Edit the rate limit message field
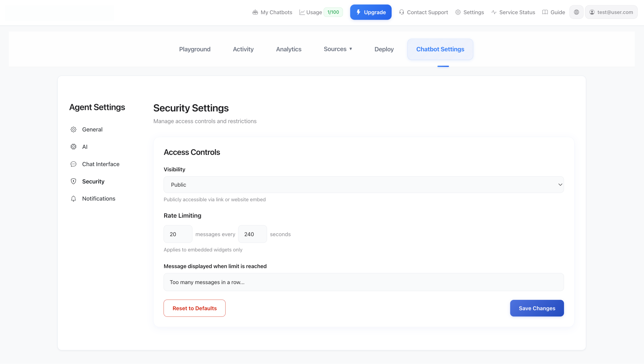This screenshot has width=644, height=364. click(364, 282)
